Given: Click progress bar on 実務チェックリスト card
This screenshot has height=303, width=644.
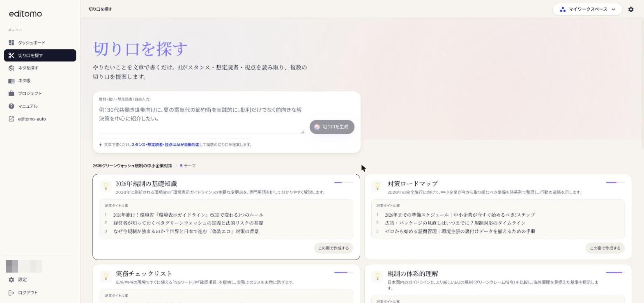Looking at the screenshot, I should tap(343, 272).
